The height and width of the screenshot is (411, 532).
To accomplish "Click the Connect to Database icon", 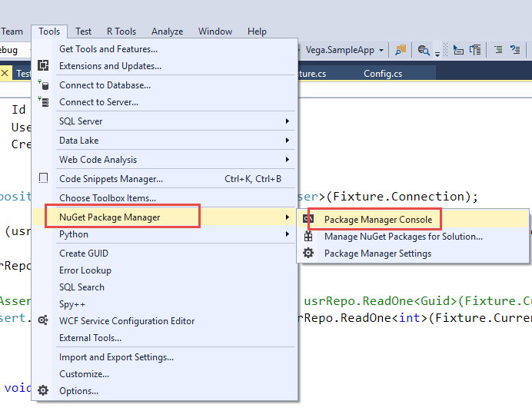I will pos(43,85).
